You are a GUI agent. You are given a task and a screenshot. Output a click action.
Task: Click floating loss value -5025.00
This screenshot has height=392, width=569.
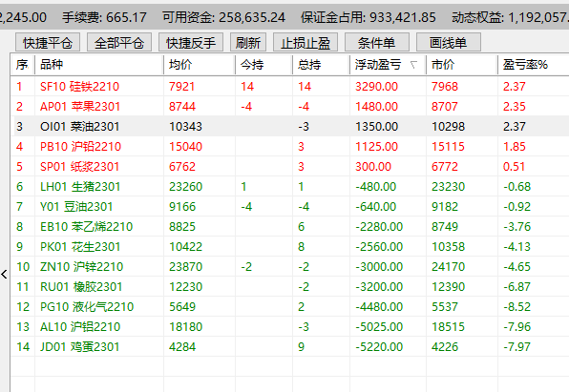click(379, 327)
